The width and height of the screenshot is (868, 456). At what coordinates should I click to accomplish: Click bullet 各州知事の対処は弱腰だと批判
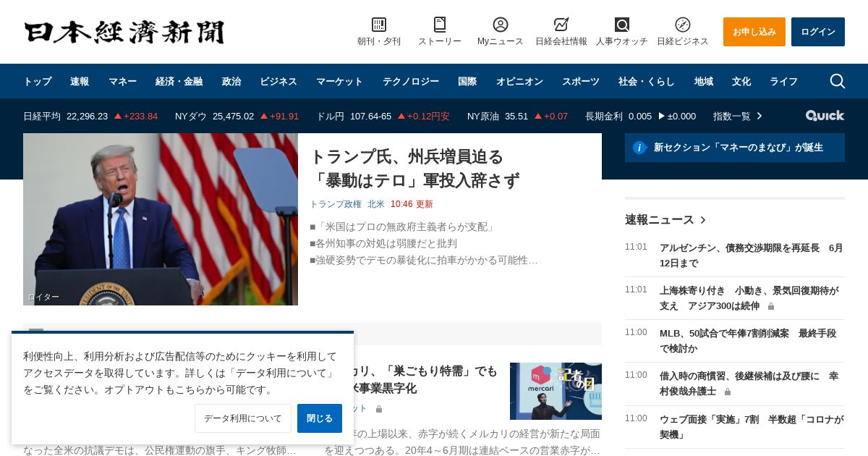click(383, 244)
